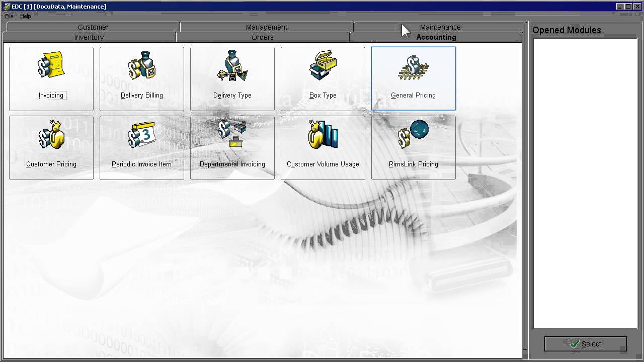Switch to the Inventory tab
The image size is (644, 362).
[x=89, y=37]
